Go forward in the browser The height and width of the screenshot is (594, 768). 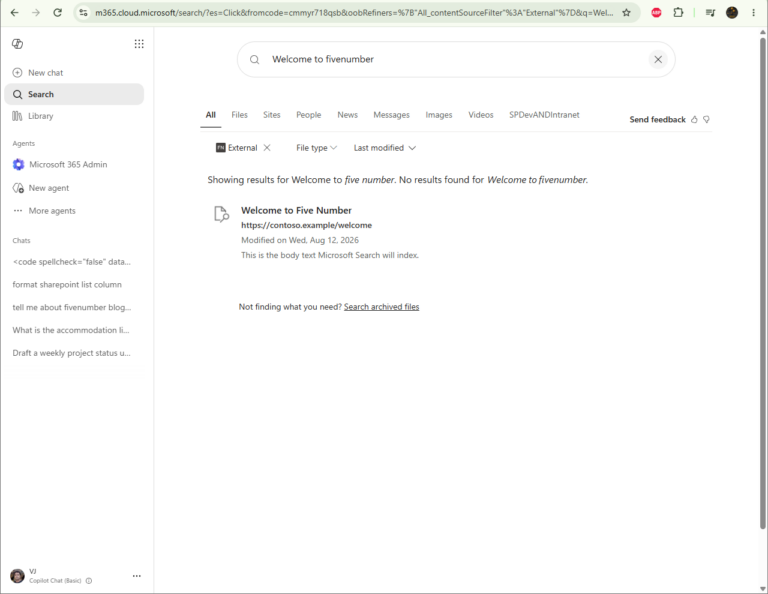pos(36,13)
